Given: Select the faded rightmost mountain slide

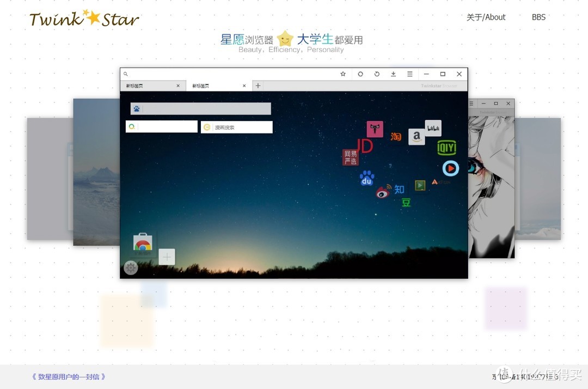Looking at the screenshot, I should point(538,179).
